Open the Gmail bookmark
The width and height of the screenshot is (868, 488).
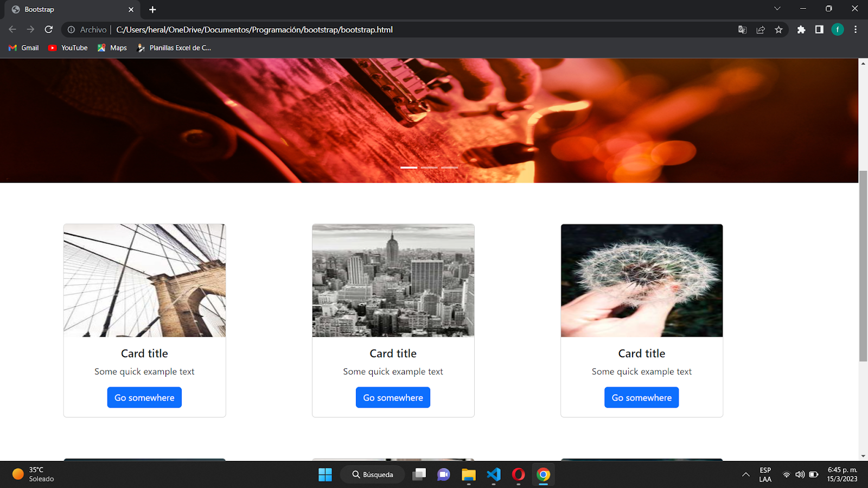(x=24, y=48)
